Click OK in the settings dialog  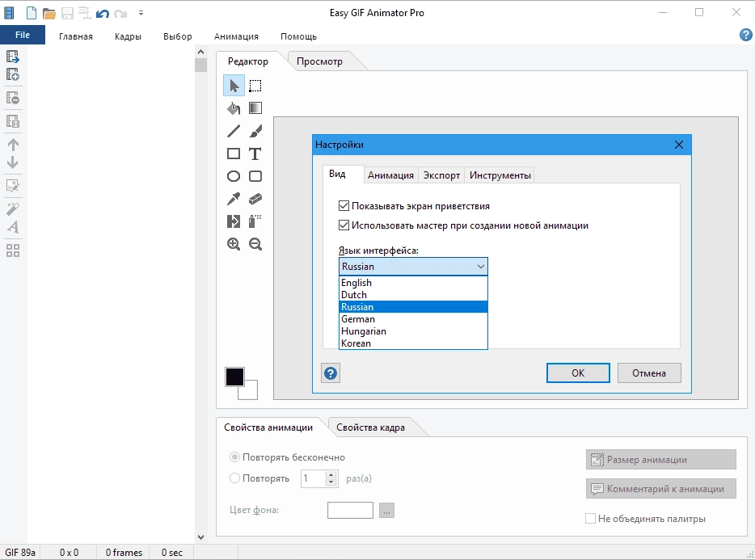(578, 373)
